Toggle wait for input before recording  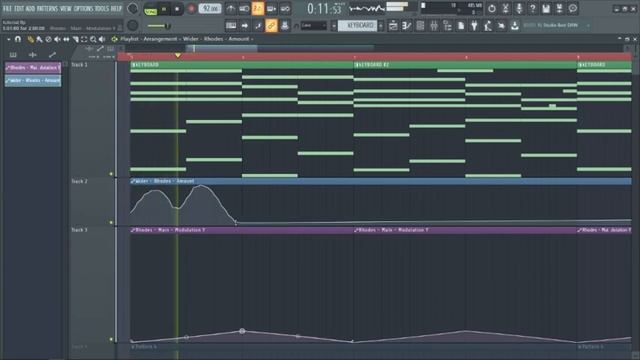(244, 9)
